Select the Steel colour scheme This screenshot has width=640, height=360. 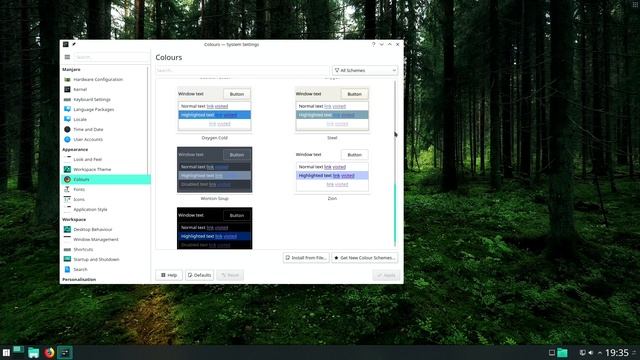click(332, 109)
